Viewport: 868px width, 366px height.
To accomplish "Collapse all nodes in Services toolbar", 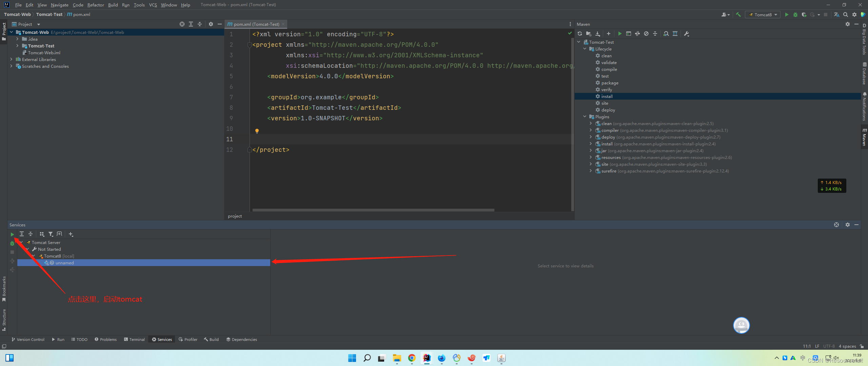I will point(31,234).
